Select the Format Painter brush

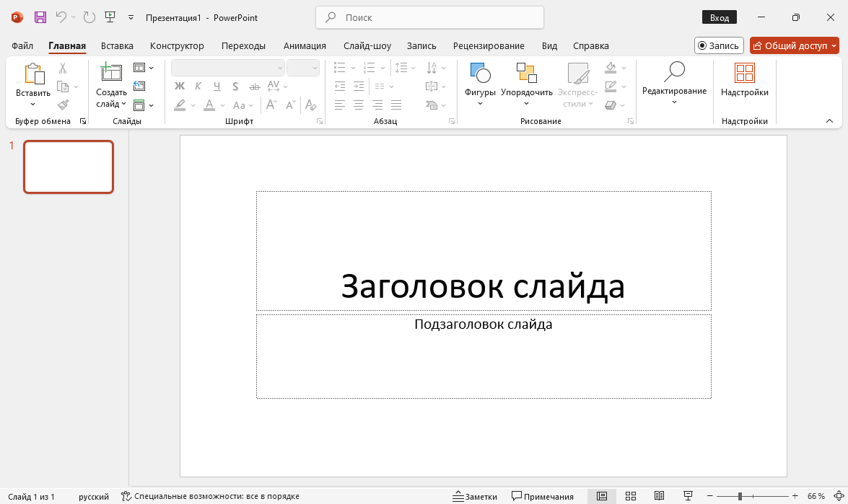click(x=63, y=105)
